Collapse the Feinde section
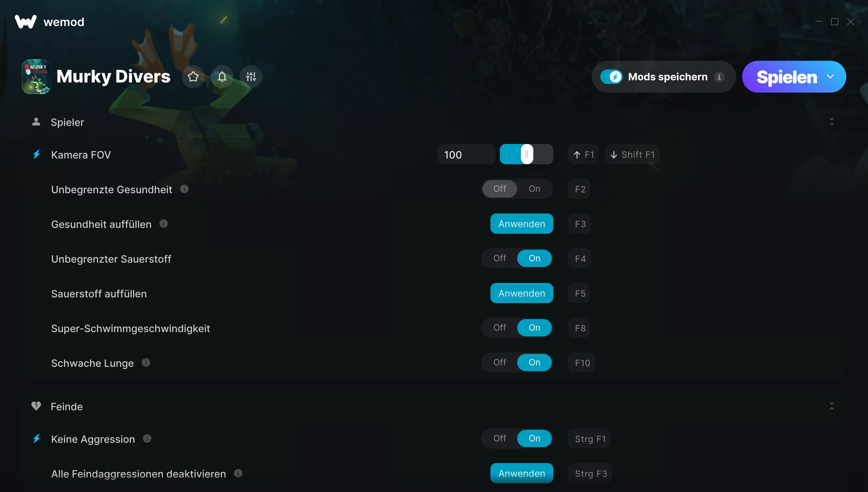Screen dimensions: 868x492 832,406
